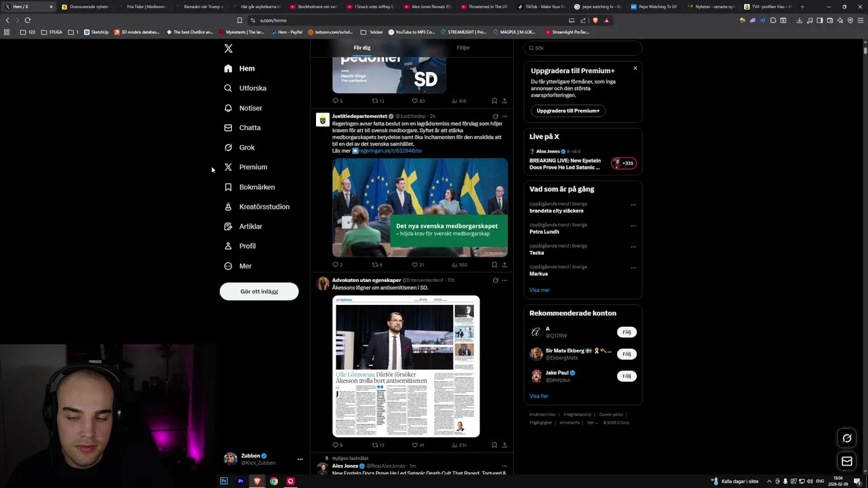The height and width of the screenshot is (488, 868).
Task: Open more options on Alex Jones post
Action: pos(505,466)
